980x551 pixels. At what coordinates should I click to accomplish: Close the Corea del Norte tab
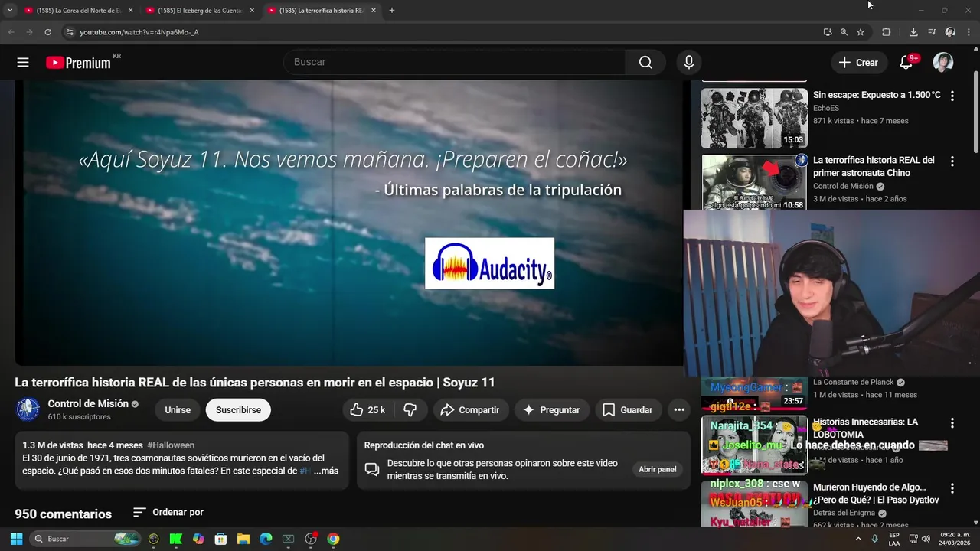(130, 11)
